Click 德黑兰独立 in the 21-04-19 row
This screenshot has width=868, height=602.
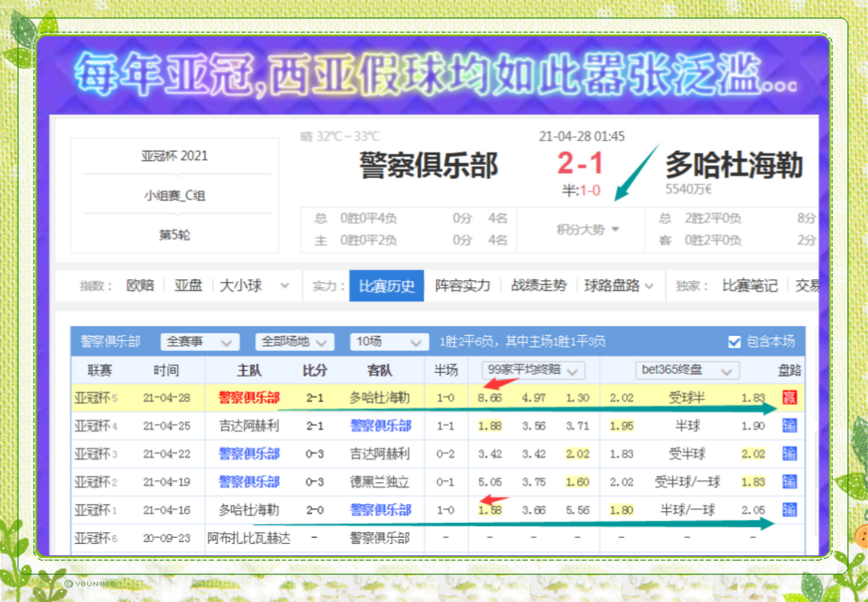(380, 482)
